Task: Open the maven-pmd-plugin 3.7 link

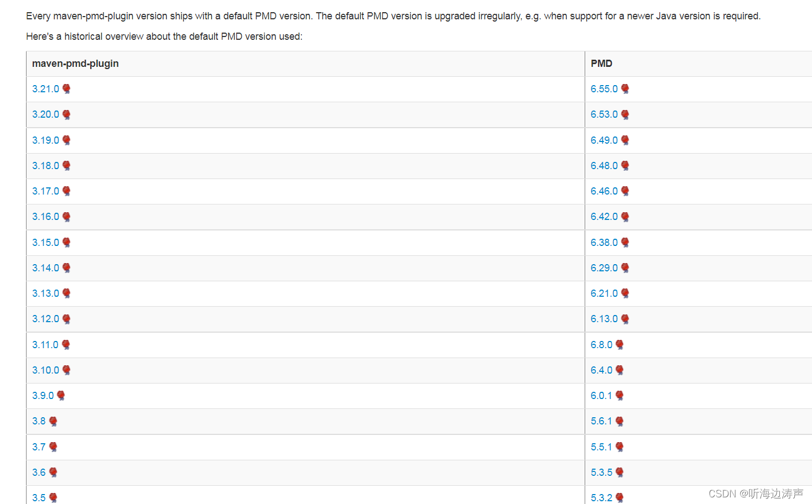Action: click(x=39, y=447)
